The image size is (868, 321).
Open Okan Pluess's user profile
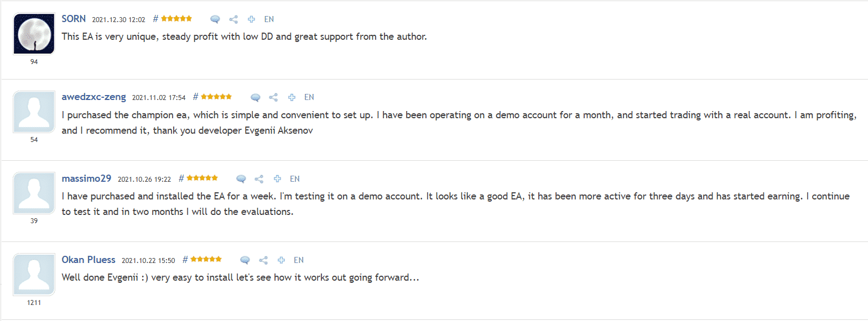88,259
